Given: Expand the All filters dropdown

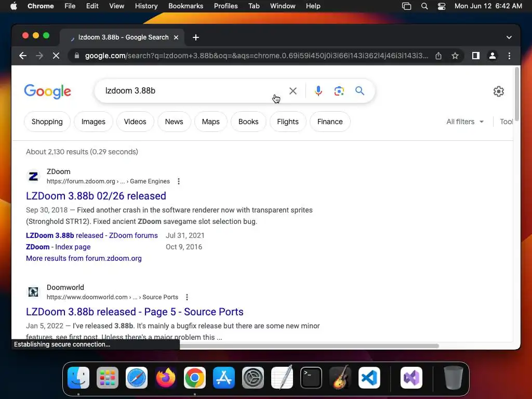Looking at the screenshot, I should pos(465,122).
